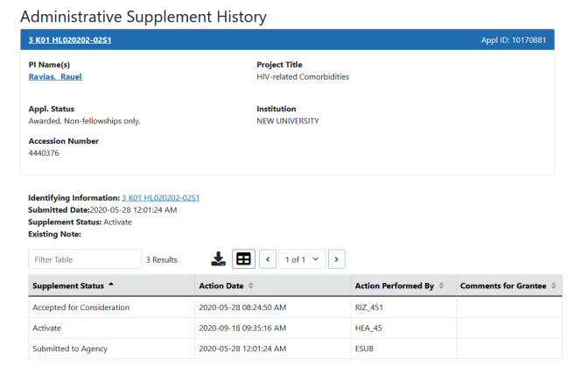Open grant link 3 K01 HL020202-02S1 in header
Viewport: 588px width, 374px height.
click(70, 40)
